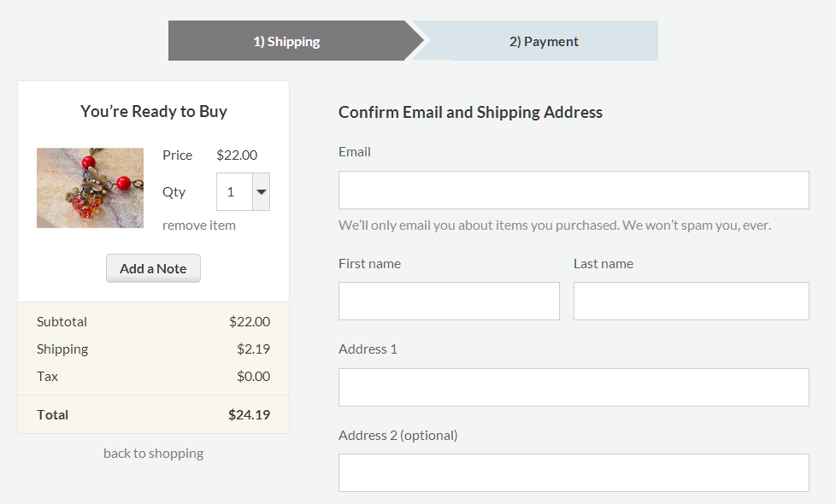The height and width of the screenshot is (504, 836).
Task: Click the 1) Shipping step tab
Action: pos(286,41)
